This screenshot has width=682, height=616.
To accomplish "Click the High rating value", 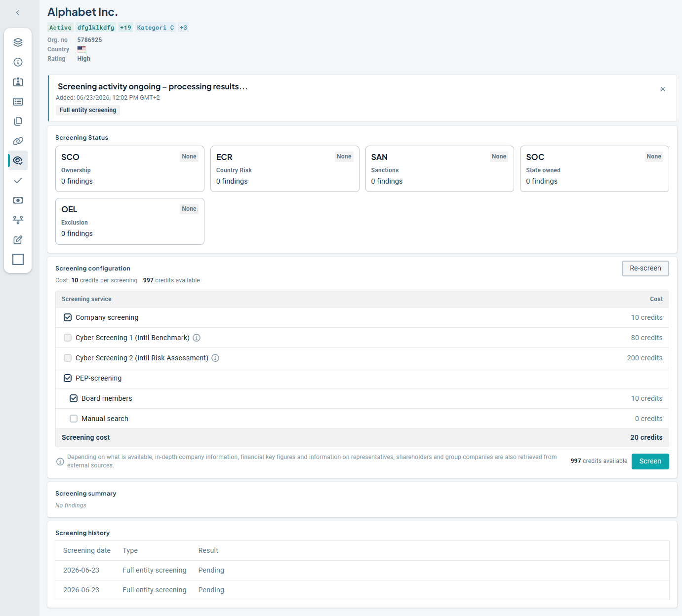I will click(83, 59).
